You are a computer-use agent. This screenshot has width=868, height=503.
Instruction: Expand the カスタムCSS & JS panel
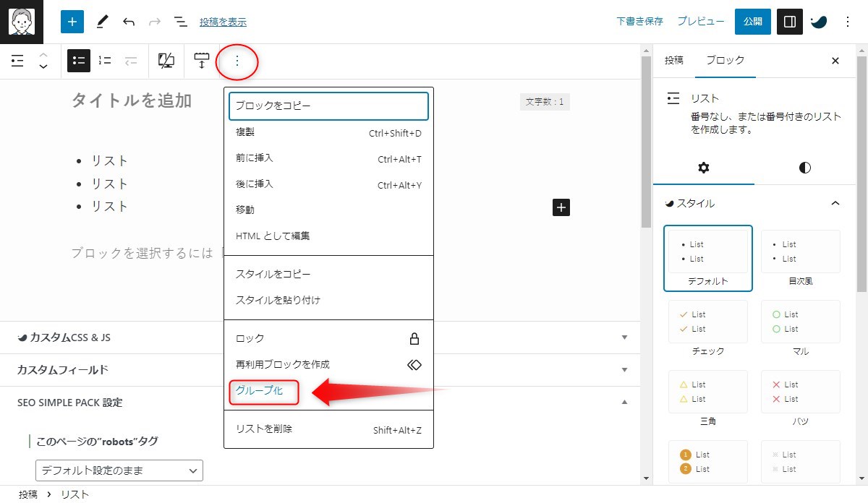click(624, 337)
